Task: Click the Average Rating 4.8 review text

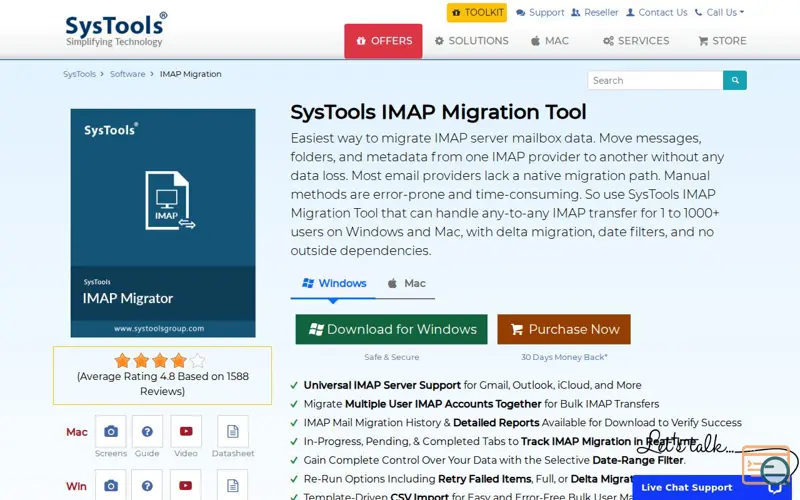Action: coord(163,384)
